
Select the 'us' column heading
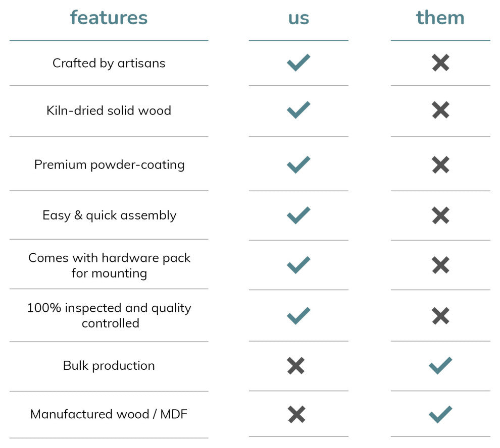point(298,18)
